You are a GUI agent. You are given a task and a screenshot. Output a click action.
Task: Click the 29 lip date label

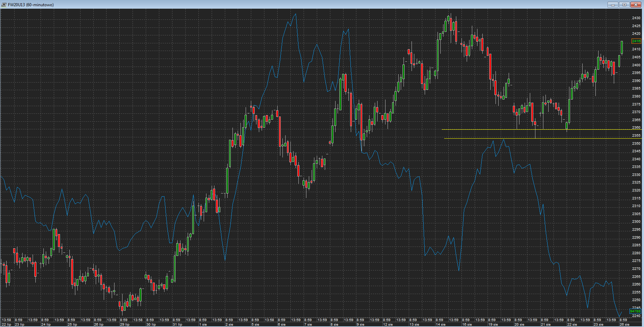[x=125, y=325]
